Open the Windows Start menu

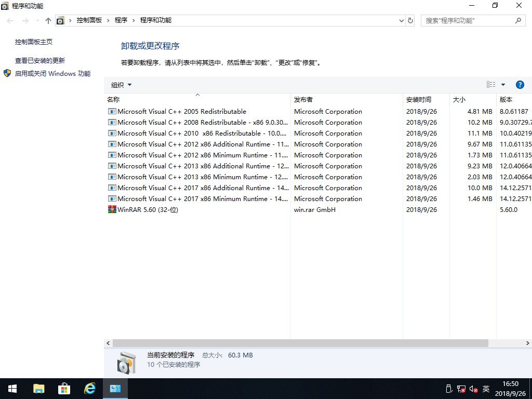[12, 389]
